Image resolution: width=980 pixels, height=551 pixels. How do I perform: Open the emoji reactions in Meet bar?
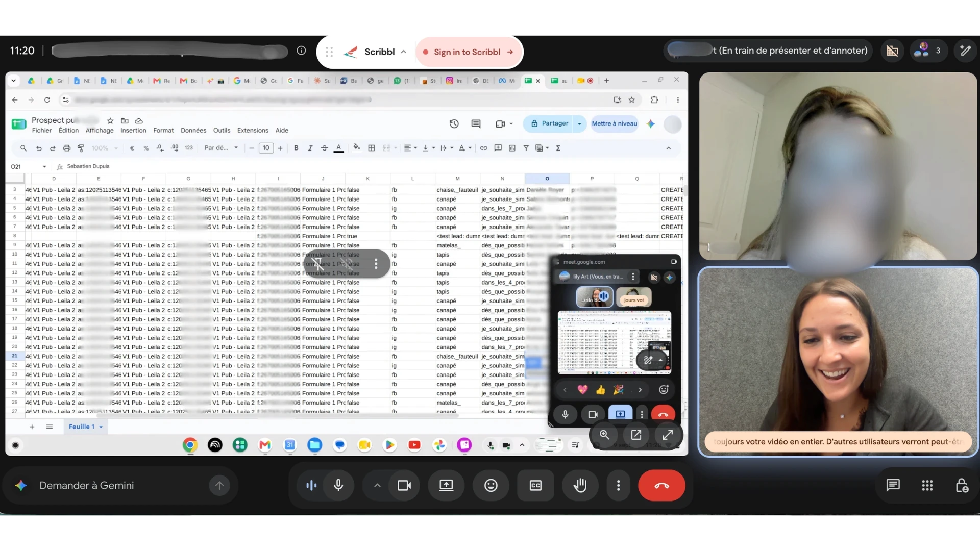491,485
